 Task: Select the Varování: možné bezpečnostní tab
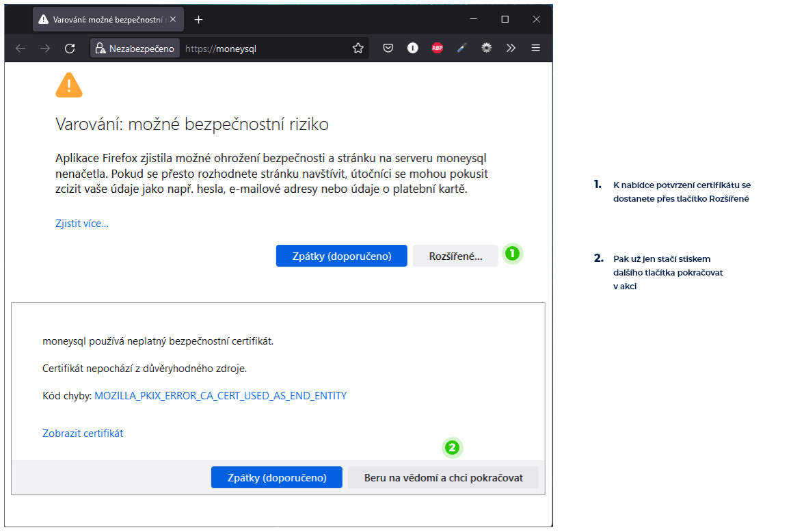point(108,20)
